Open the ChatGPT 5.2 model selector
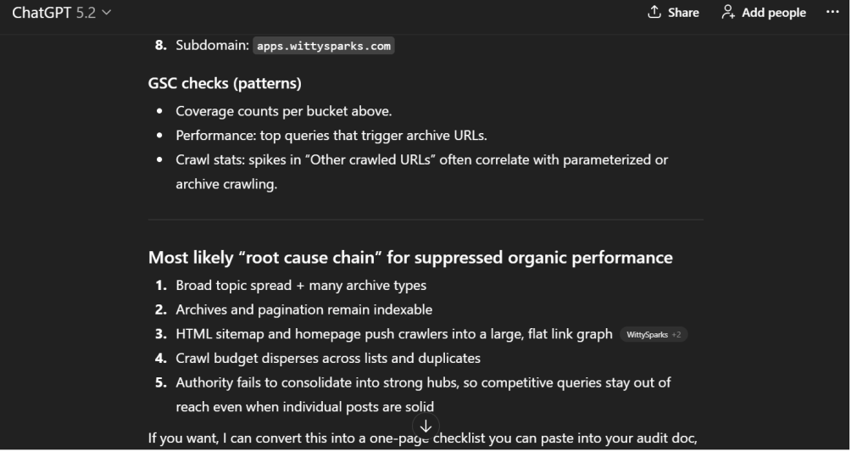The image size is (868, 463). click(x=61, y=13)
